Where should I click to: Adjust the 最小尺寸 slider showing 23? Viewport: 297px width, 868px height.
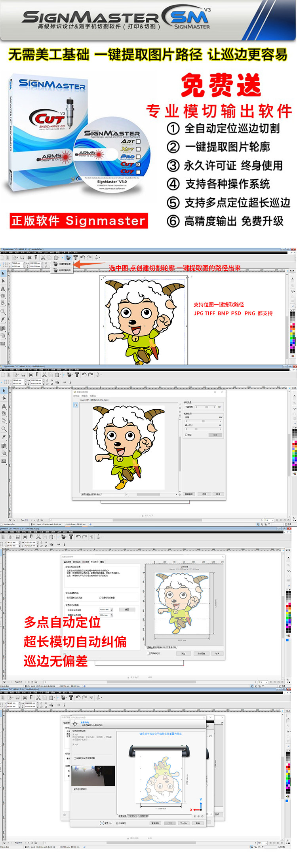(203, 429)
